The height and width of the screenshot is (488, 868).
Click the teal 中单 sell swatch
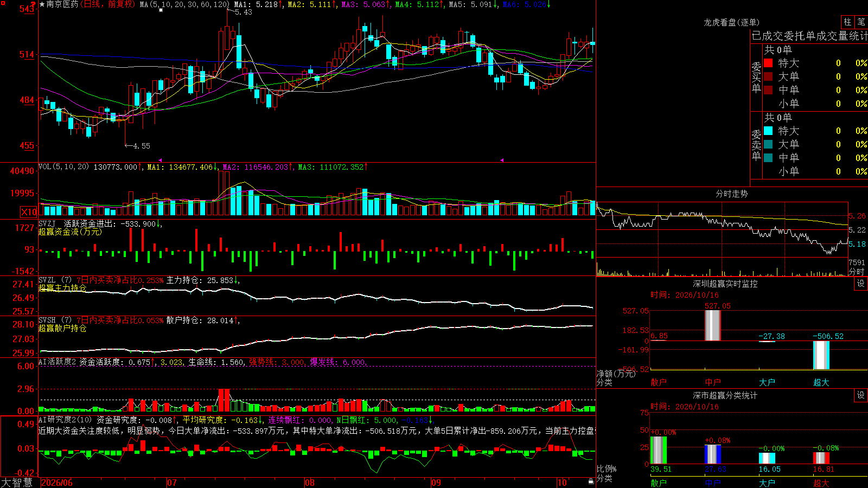[768, 158]
